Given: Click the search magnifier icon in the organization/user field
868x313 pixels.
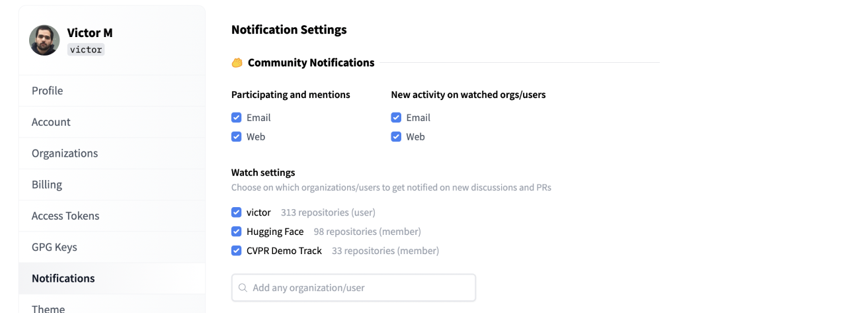Looking at the screenshot, I should click(243, 288).
